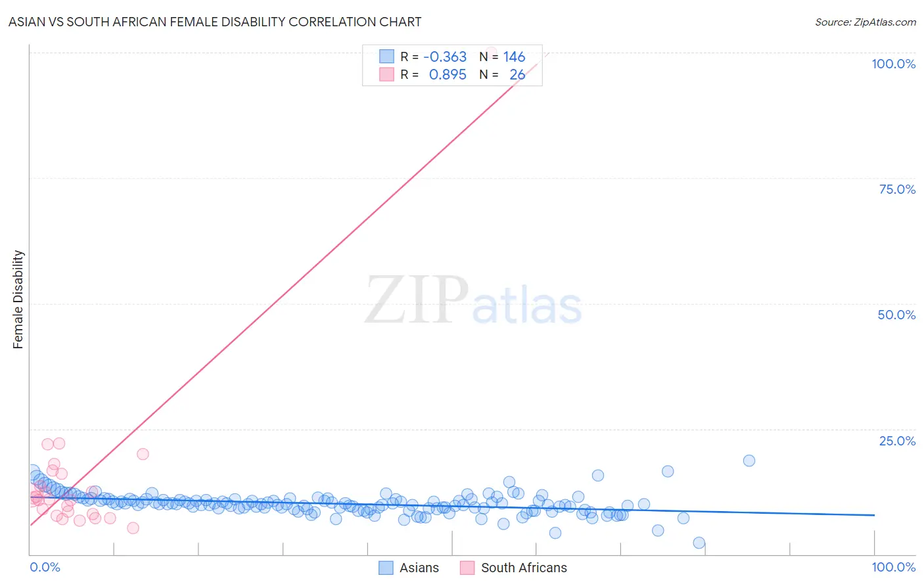Select the N value 146 in the stats box
Screen dimensions: 924x586
(515, 56)
